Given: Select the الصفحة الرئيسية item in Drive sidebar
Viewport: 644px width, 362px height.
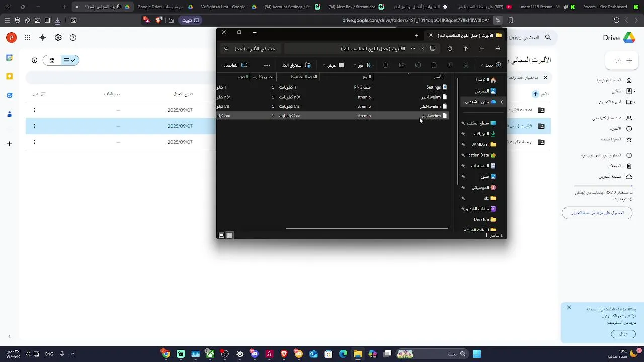Looking at the screenshot, I should click(x=614, y=80).
